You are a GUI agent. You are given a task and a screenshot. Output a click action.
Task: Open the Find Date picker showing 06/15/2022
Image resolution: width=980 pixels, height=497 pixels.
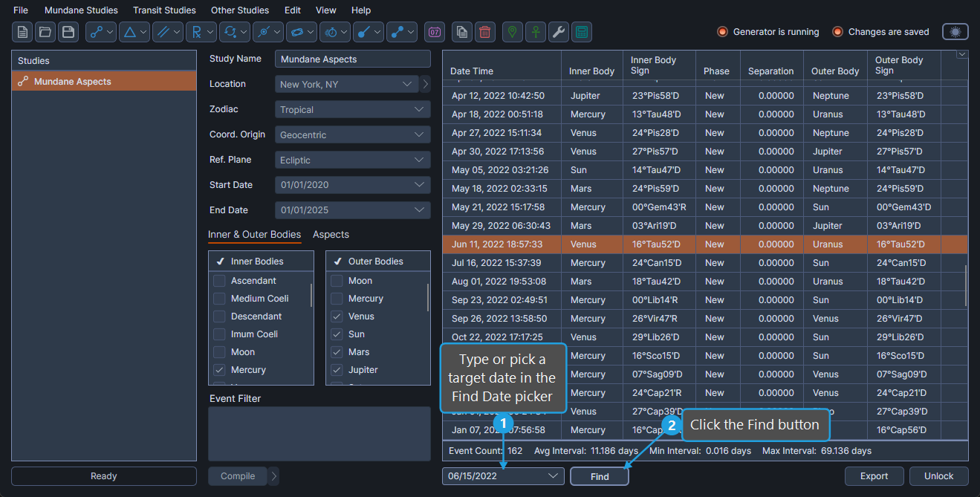tap(503, 476)
